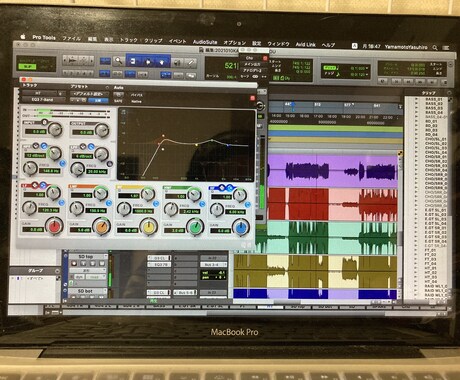Open the plugin insert position selector

[62, 94]
